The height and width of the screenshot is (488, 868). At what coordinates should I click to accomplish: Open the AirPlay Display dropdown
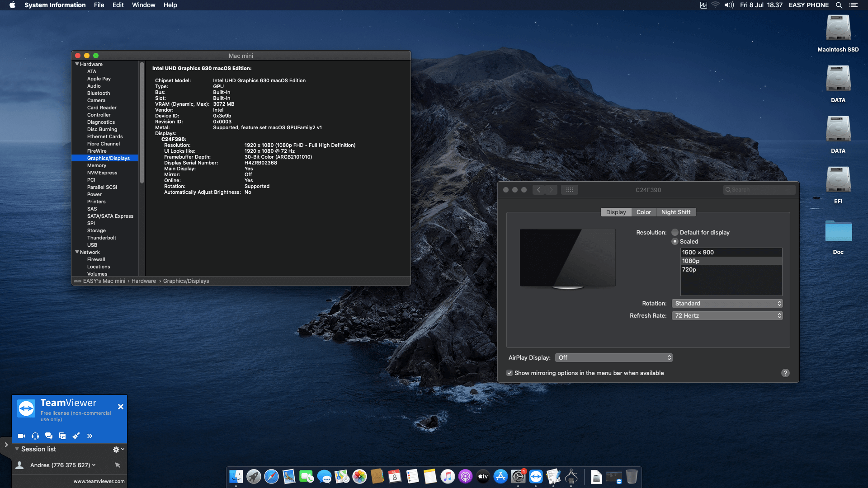tap(614, 357)
